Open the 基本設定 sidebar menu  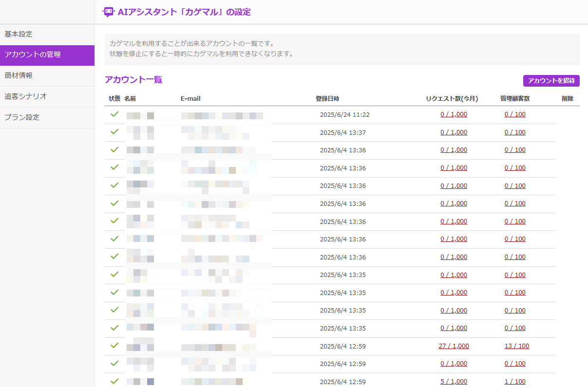click(19, 34)
